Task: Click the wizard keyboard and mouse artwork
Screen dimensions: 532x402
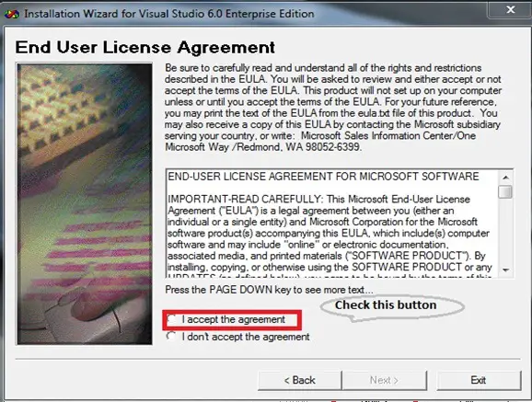Action: [85, 204]
